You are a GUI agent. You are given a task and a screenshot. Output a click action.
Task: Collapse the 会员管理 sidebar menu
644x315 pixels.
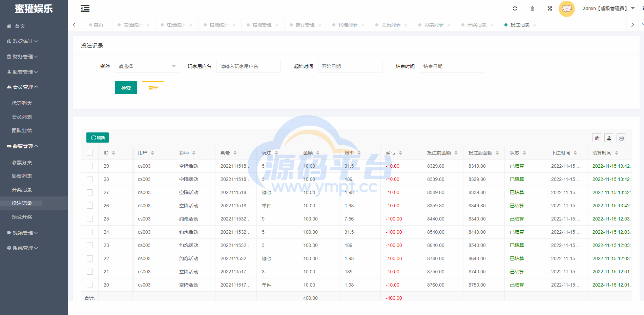click(x=34, y=87)
